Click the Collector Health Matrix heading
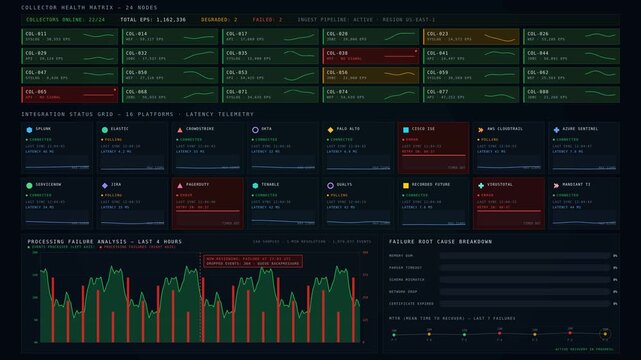The height and width of the screenshot is (360, 641). click(89, 7)
